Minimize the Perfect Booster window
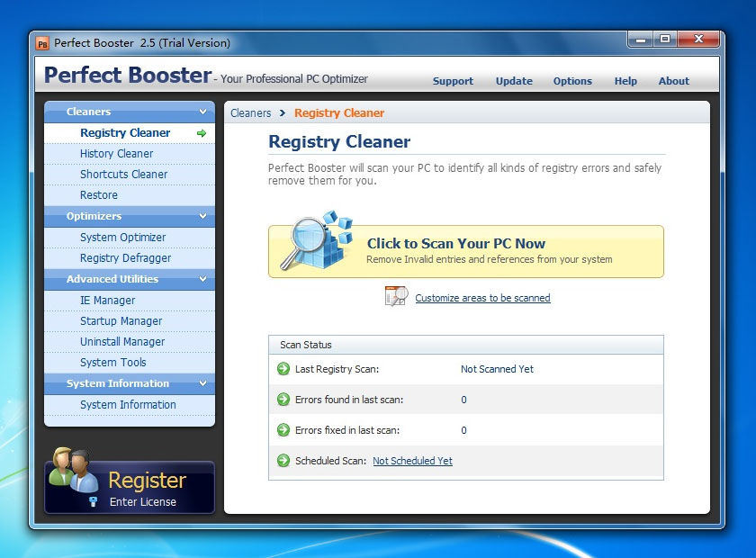 coord(640,40)
